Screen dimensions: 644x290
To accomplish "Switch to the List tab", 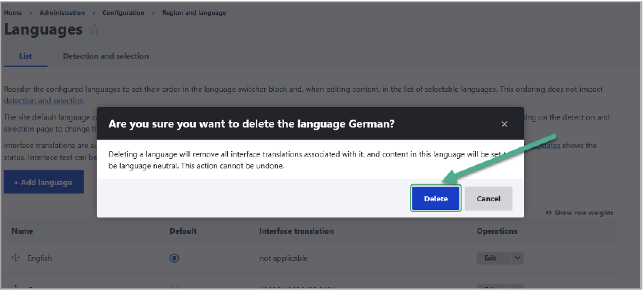I will pyautogui.click(x=25, y=56).
